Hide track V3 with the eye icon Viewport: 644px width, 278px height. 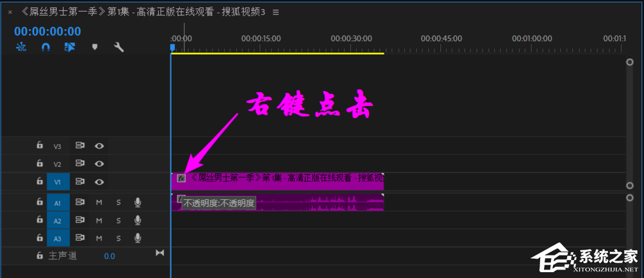click(99, 146)
